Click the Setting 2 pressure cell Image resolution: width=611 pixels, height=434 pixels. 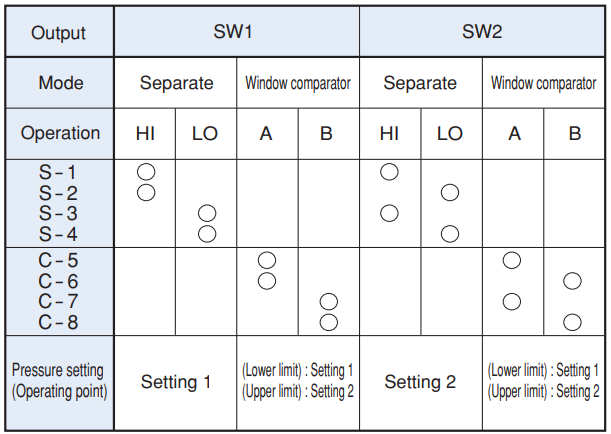click(x=420, y=382)
